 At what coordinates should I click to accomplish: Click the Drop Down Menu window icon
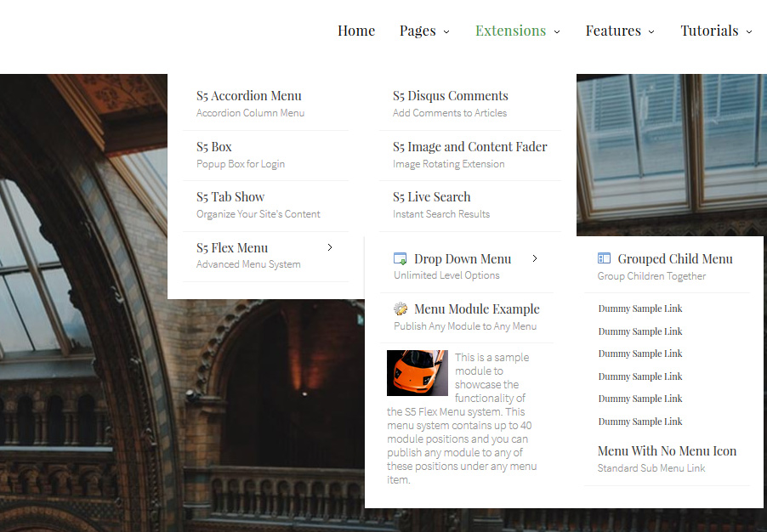(401, 259)
